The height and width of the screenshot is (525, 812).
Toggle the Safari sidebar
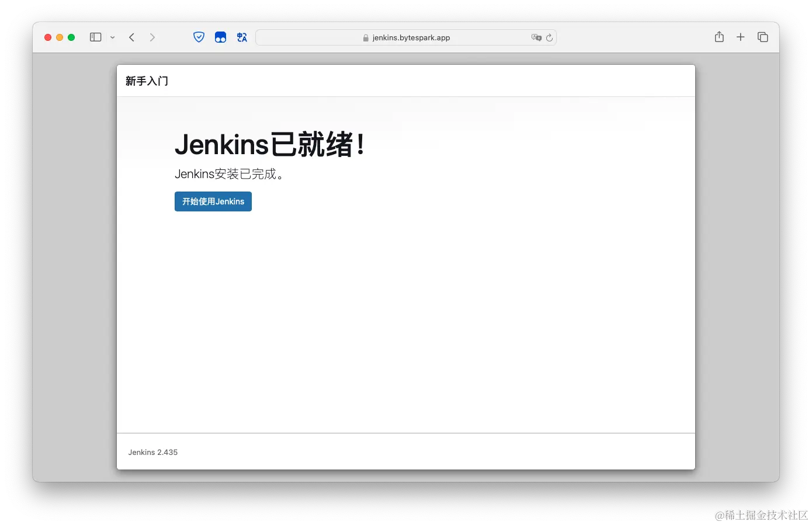coord(96,37)
